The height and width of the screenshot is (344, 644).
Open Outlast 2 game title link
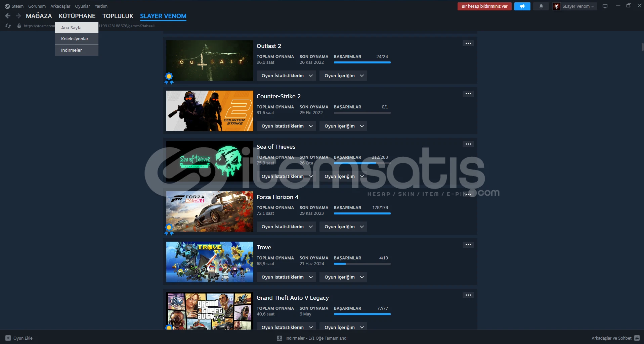tap(269, 46)
